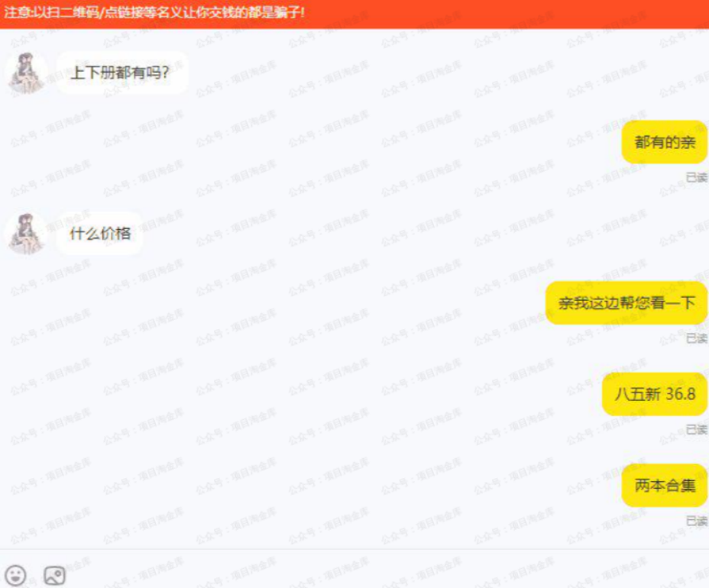Select the "上下册都有吗?" message bubble

[122, 73]
